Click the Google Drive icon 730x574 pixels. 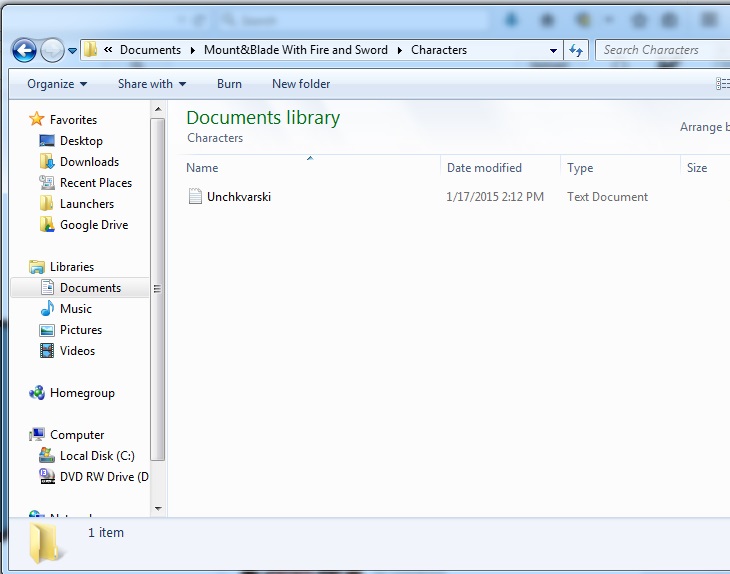coord(47,224)
